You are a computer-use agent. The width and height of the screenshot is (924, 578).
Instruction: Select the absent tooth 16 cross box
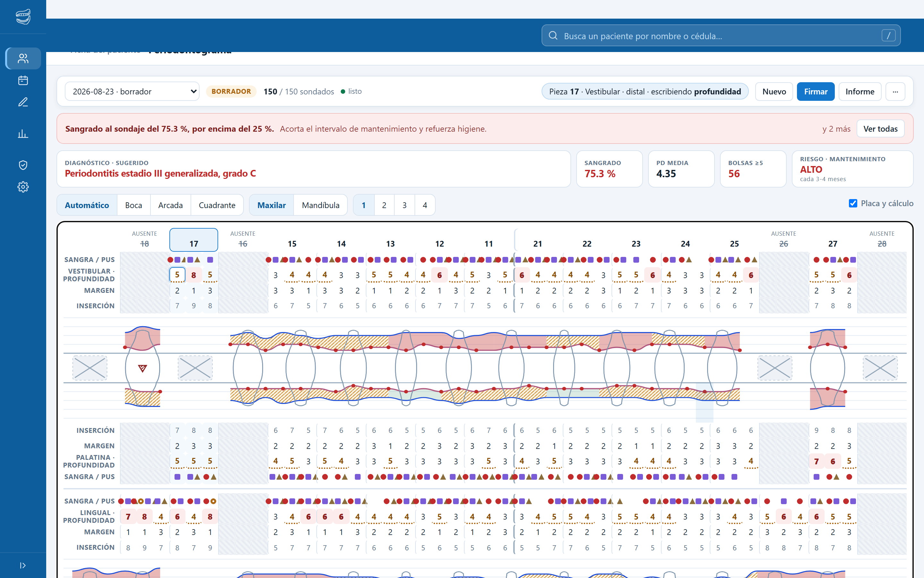pos(195,368)
